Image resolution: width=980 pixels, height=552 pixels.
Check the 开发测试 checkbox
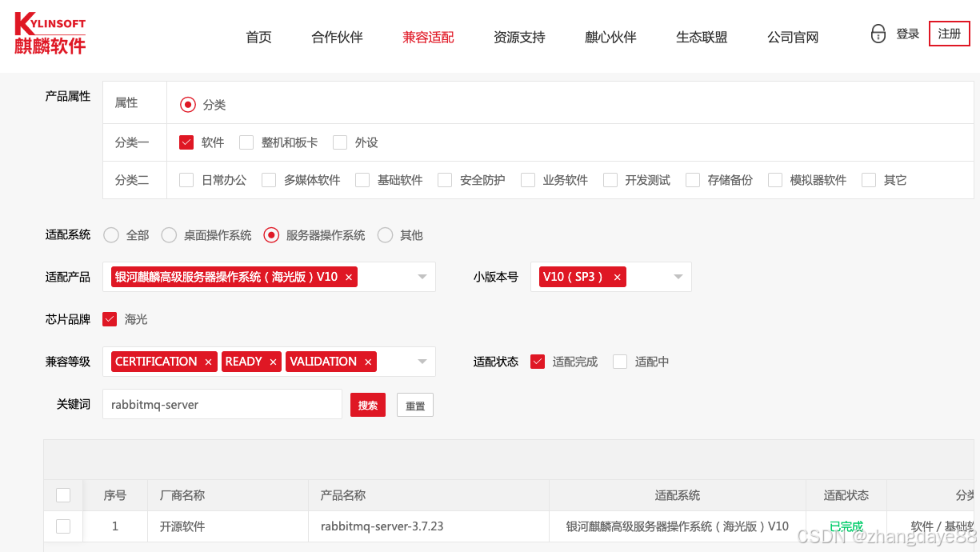(x=610, y=180)
